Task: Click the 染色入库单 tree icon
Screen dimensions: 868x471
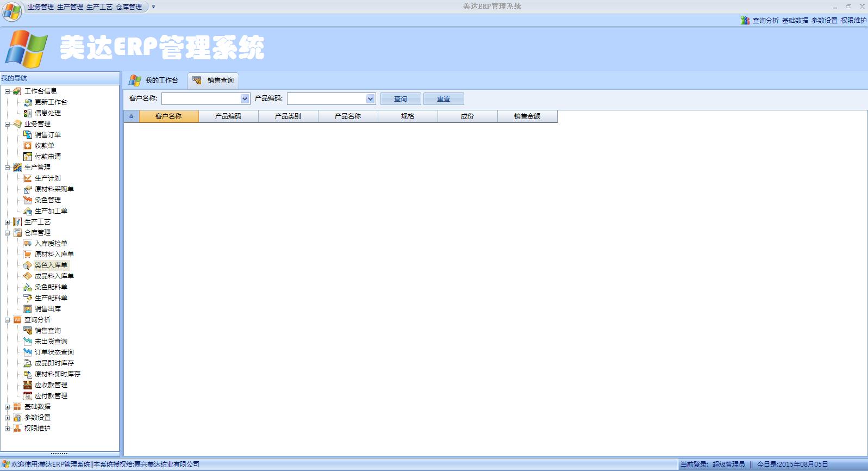Action: (x=28, y=265)
